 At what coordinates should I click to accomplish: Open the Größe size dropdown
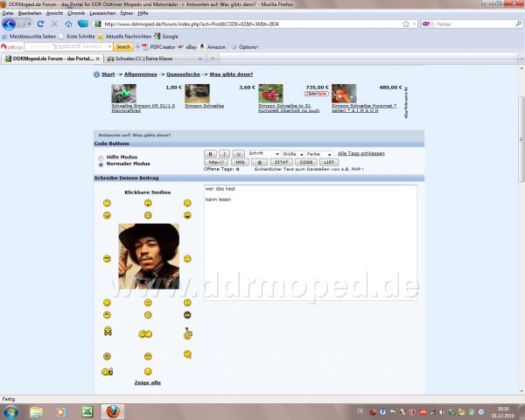click(x=292, y=154)
